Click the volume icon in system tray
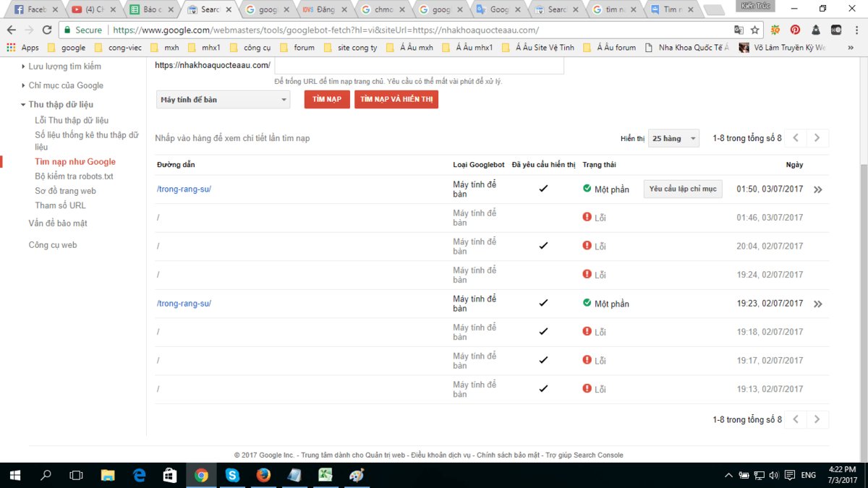 (x=775, y=475)
